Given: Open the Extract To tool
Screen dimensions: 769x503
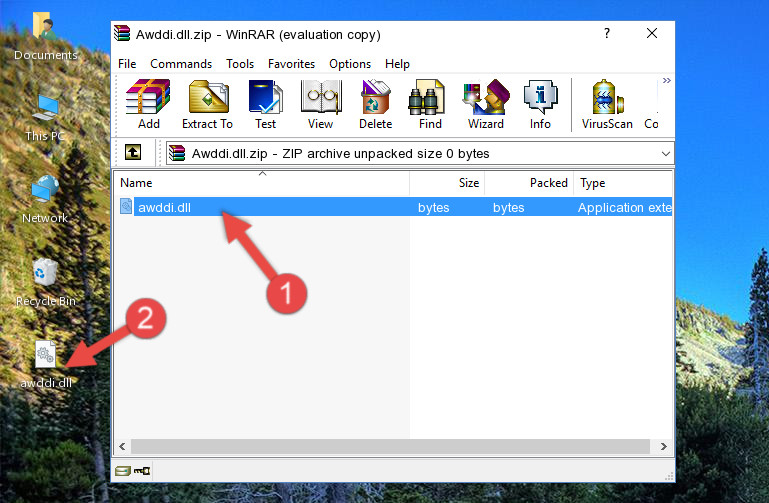Looking at the screenshot, I should (207, 104).
